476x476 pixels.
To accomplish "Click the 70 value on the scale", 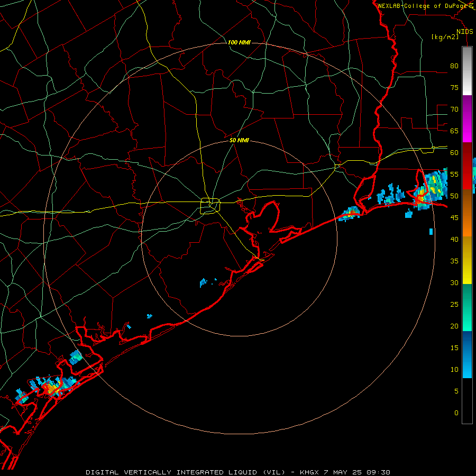I will (x=454, y=109).
